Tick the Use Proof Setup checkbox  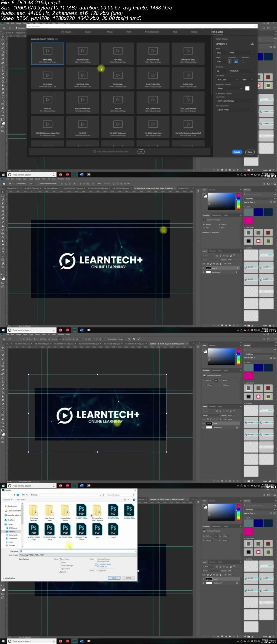tap(96, 559)
